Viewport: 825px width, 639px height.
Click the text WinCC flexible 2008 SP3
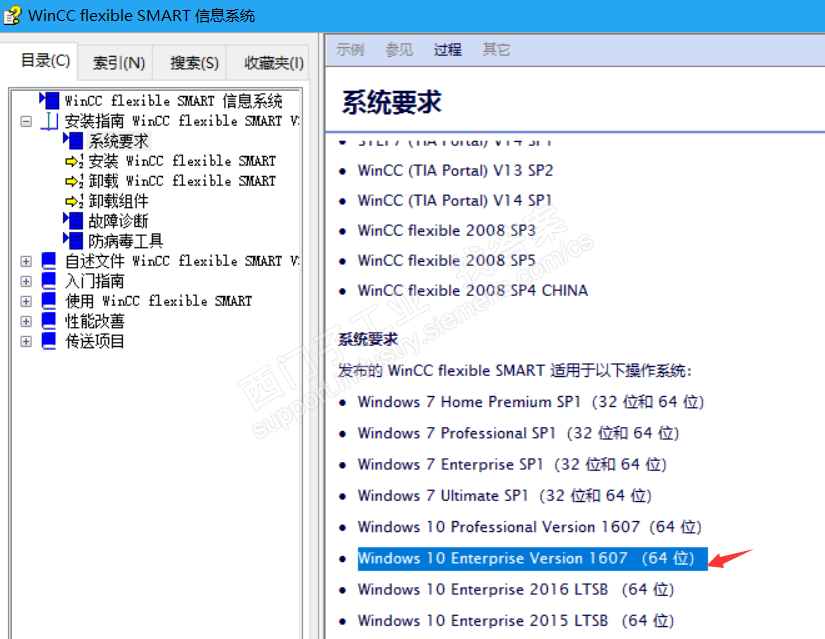(447, 231)
